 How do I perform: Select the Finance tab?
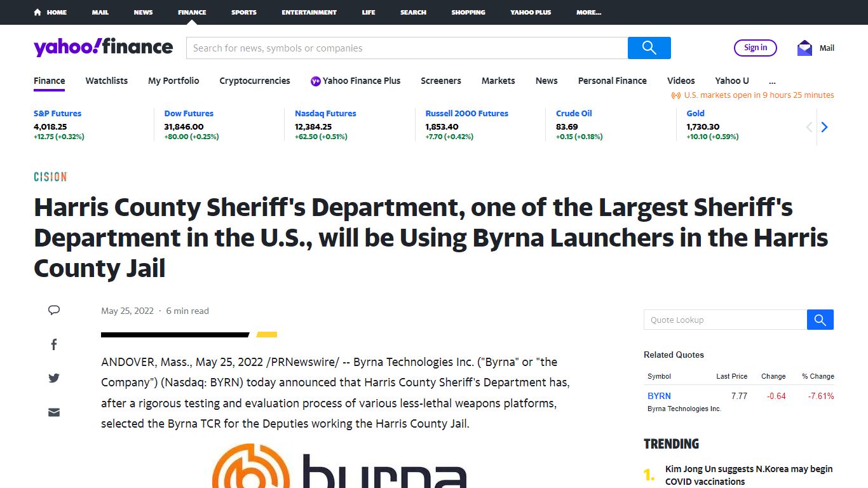50,81
